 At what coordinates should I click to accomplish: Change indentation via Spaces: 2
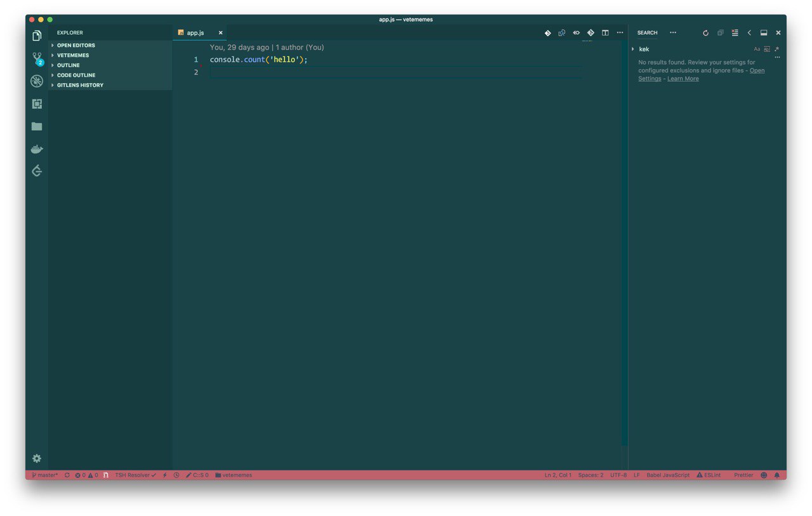591,475
